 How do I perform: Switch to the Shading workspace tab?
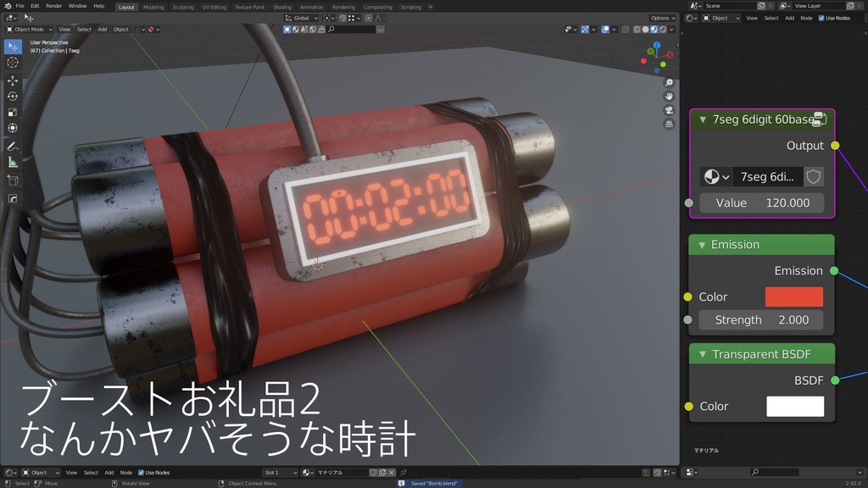pyautogui.click(x=282, y=7)
